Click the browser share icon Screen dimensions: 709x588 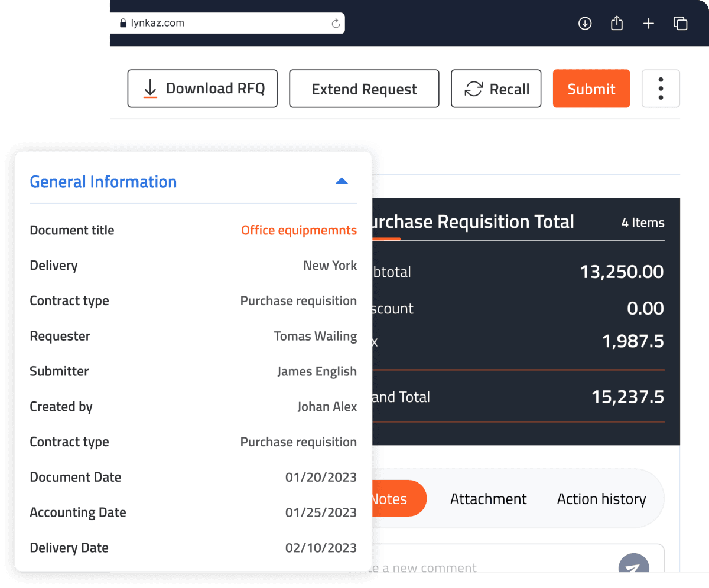pyautogui.click(x=617, y=23)
